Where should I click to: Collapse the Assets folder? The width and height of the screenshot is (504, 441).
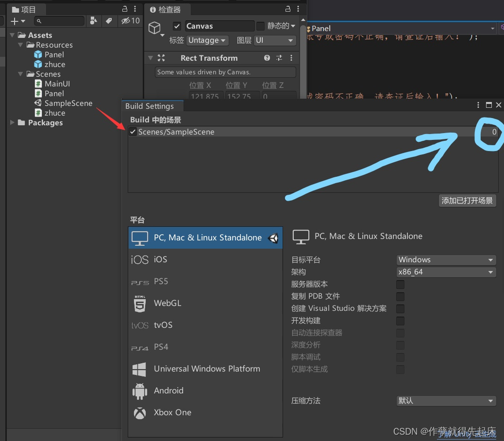coord(12,35)
